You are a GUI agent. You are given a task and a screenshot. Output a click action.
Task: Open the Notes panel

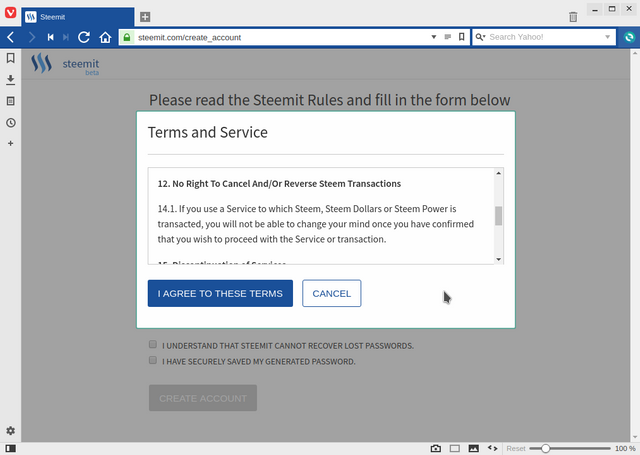tap(10, 101)
